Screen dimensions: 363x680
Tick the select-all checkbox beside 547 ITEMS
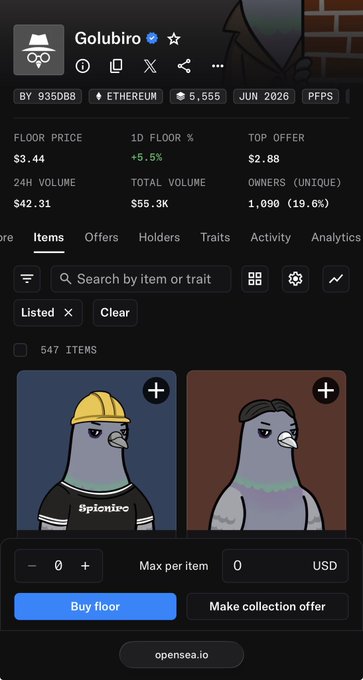20,350
